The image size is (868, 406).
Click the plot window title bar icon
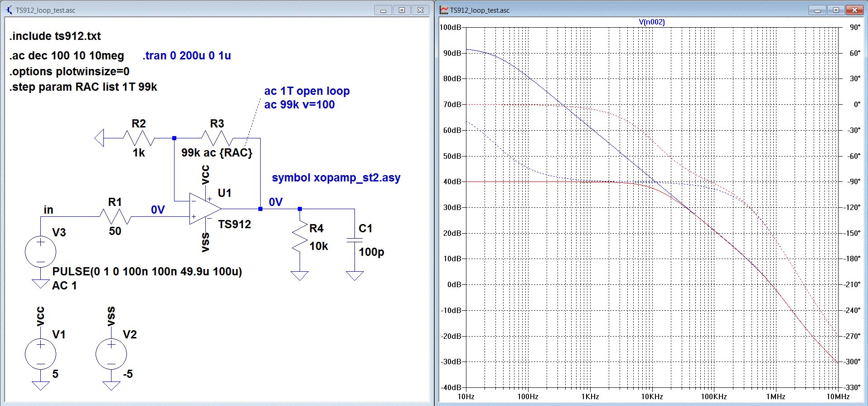(444, 10)
